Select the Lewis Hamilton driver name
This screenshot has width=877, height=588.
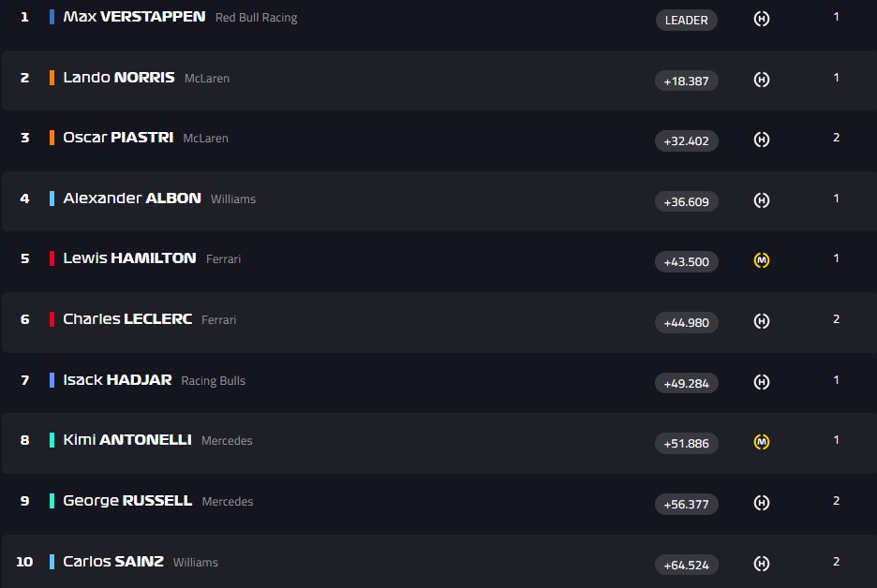[x=129, y=258]
